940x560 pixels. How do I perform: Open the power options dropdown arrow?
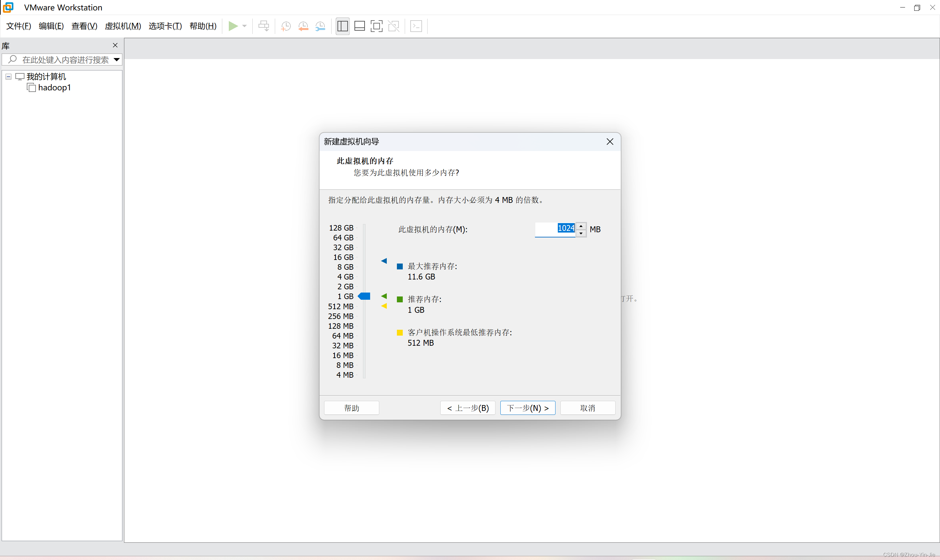pos(244,26)
